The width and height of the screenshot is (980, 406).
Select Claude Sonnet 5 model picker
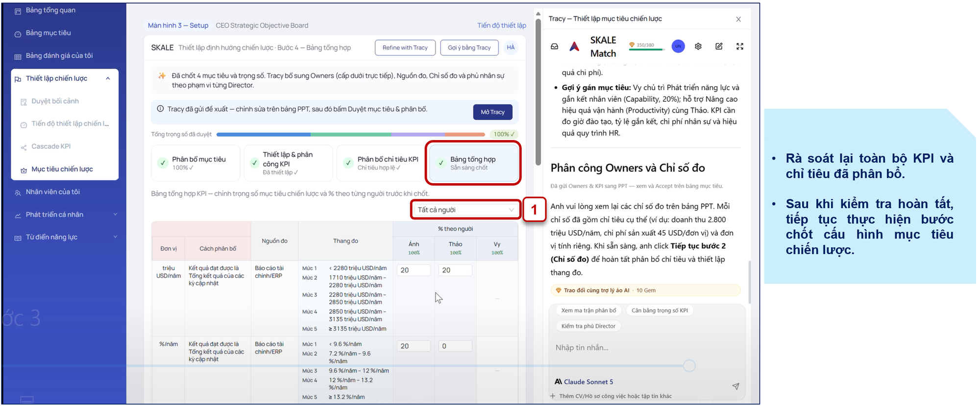tap(584, 382)
